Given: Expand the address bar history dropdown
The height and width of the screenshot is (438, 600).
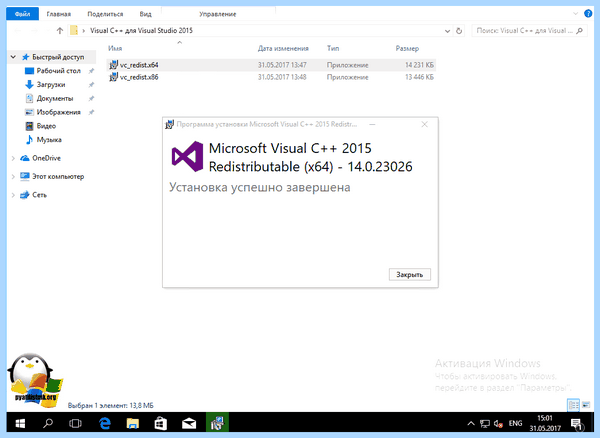Looking at the screenshot, I should (447, 31).
